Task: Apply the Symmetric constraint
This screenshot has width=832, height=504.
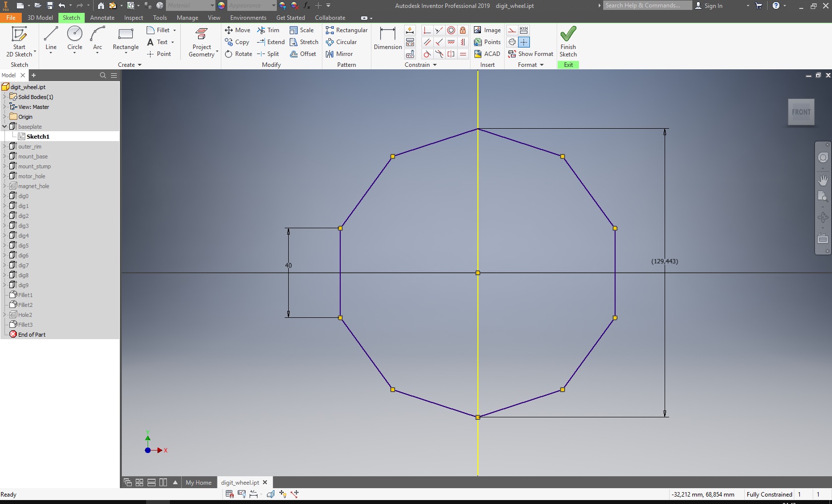Action: click(x=451, y=54)
